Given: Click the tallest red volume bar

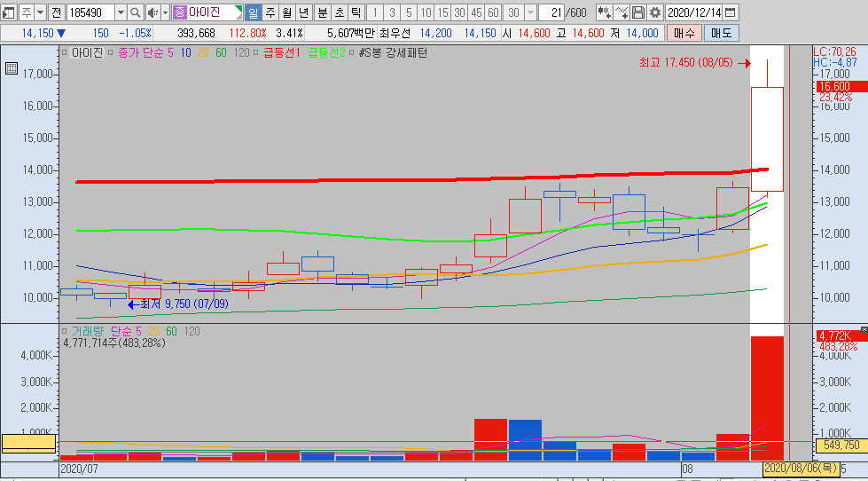Looking at the screenshot, I should point(767,398).
